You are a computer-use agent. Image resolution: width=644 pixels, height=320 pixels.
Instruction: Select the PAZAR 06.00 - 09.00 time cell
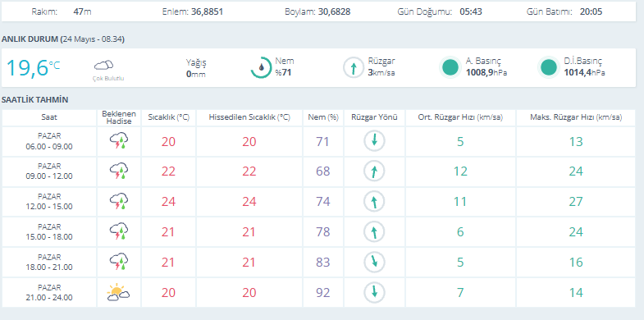49,141
